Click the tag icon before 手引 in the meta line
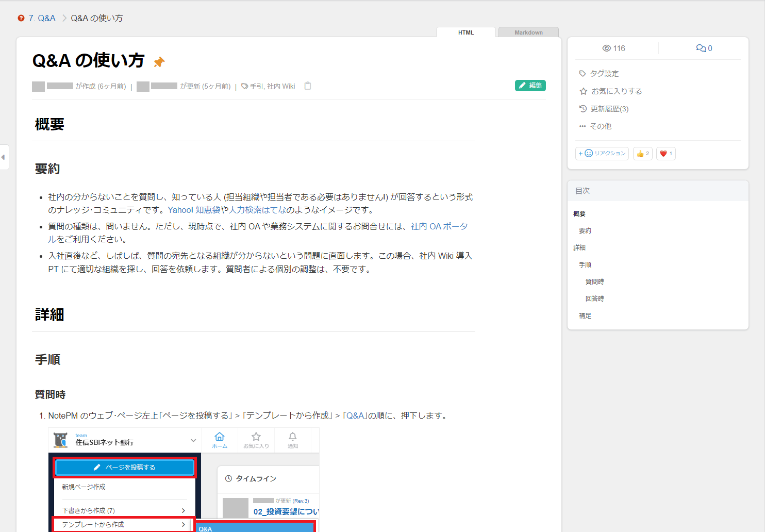Screen dimensions: 765x532 click(x=245, y=86)
